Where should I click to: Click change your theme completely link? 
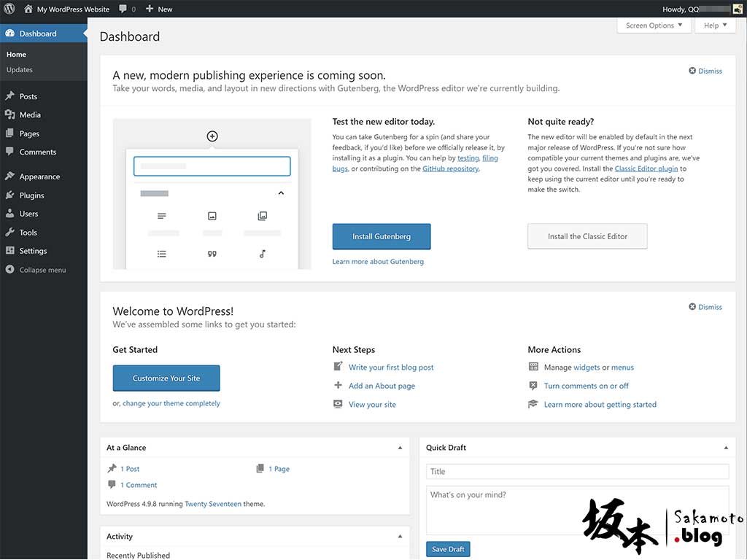point(171,403)
